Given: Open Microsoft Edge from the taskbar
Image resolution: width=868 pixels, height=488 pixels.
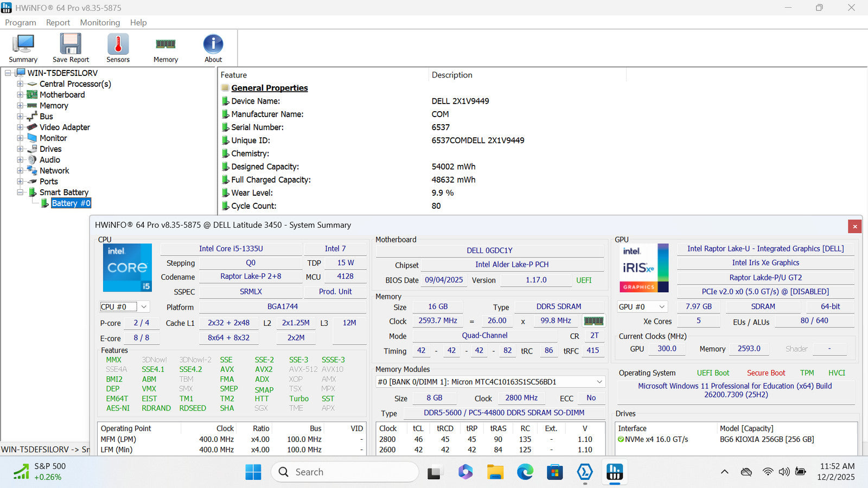Looking at the screenshot, I should pos(525,472).
